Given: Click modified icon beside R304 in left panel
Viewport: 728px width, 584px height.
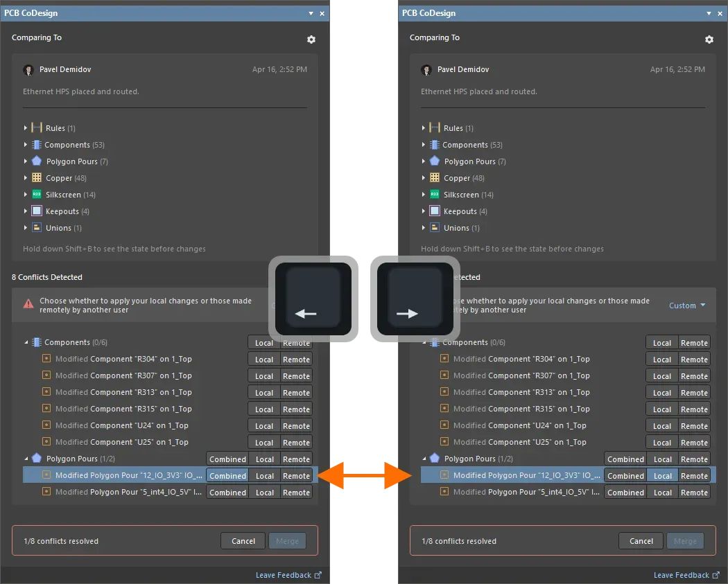Looking at the screenshot, I should click(x=46, y=358).
